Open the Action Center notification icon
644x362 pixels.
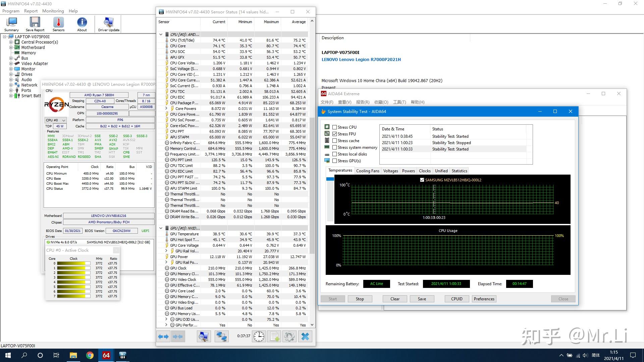pos(633,355)
